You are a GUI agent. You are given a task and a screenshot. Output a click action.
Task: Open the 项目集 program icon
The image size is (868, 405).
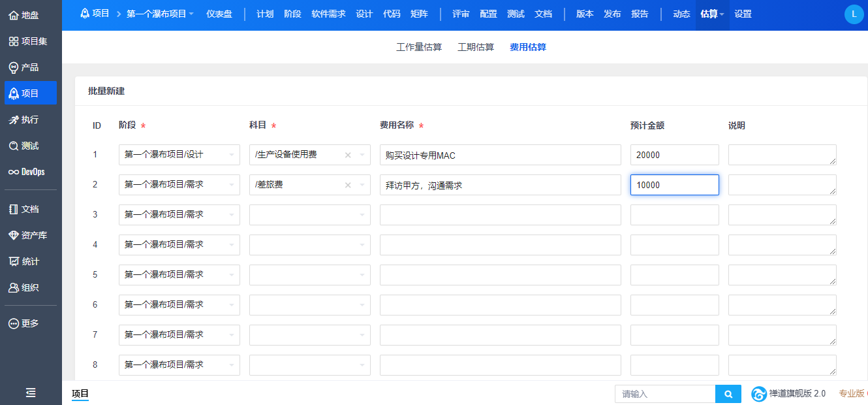(14, 41)
